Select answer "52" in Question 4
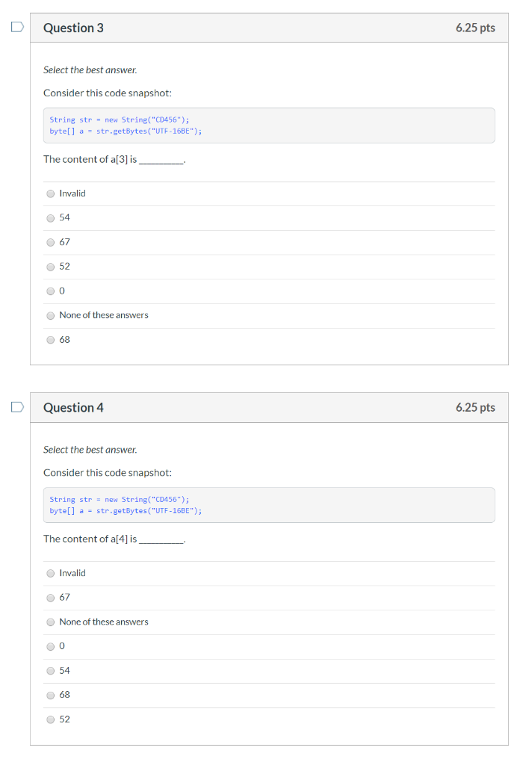The width and height of the screenshot is (532, 765). point(50,719)
